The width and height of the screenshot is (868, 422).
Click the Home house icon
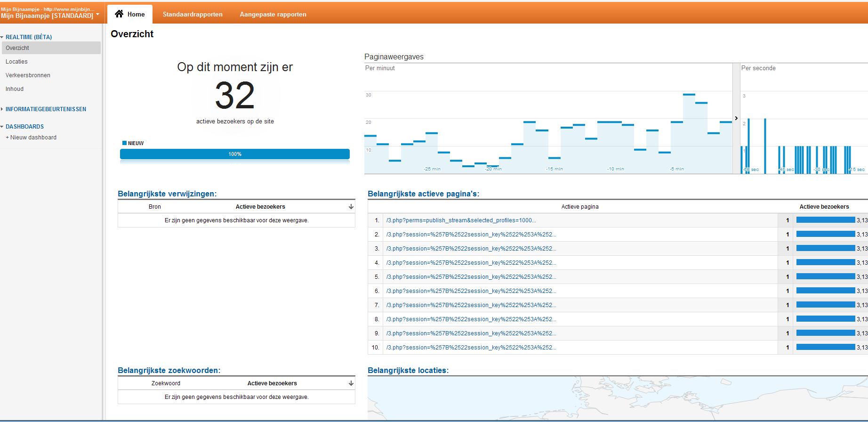coord(120,14)
